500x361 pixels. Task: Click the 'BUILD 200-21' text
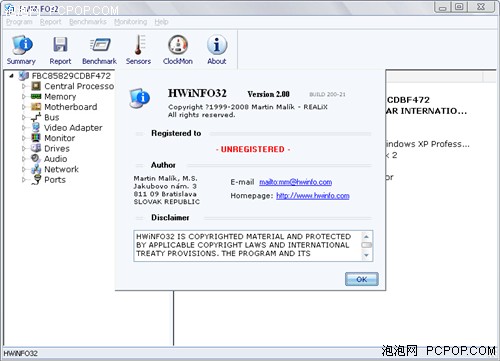(327, 94)
